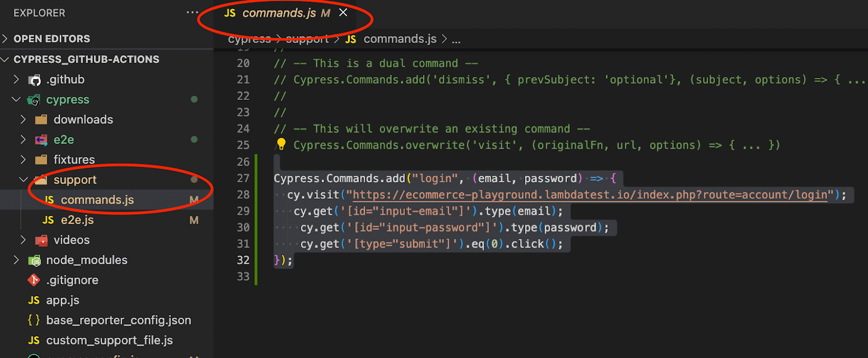The image size is (868, 358).
Task: Click the fixtures folder icon
Action: (41, 159)
